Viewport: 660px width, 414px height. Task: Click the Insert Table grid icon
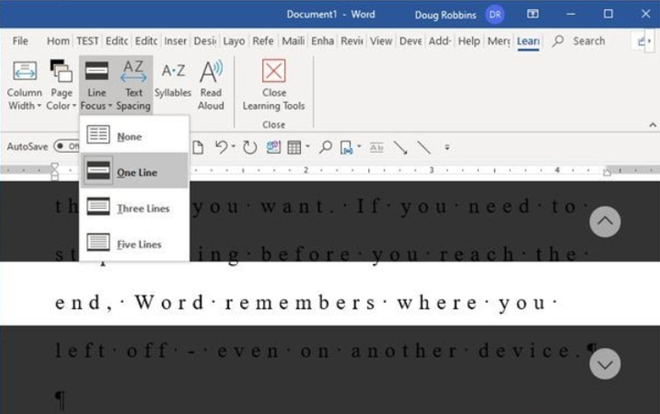294,147
